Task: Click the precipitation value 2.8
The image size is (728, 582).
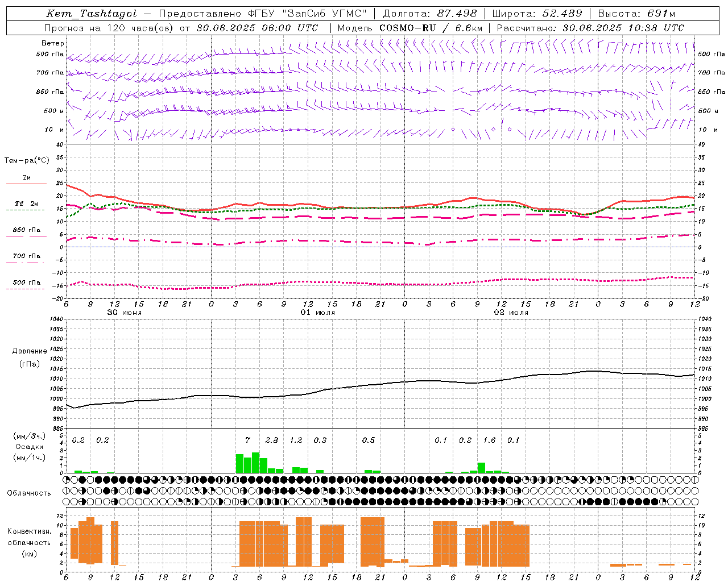Action: pyautogui.click(x=272, y=440)
